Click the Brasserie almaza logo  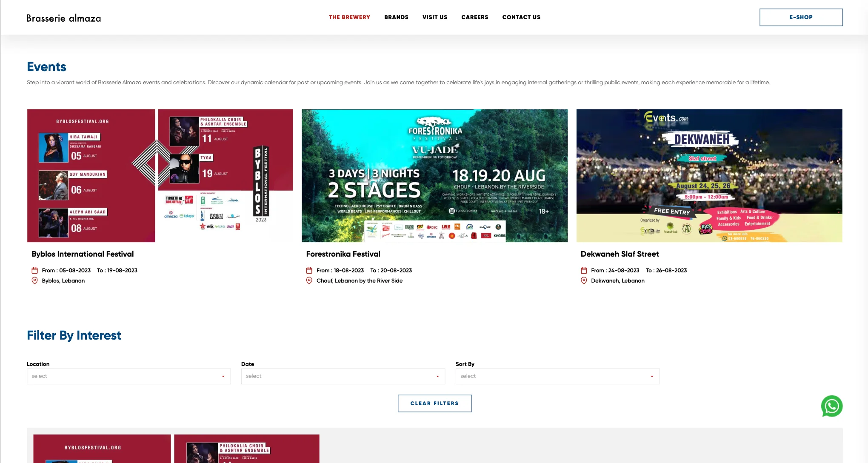coord(64,18)
